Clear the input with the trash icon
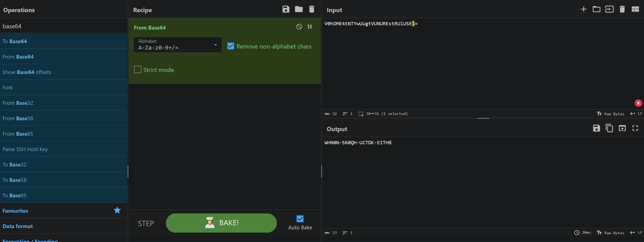The image size is (644, 242). pos(622,9)
